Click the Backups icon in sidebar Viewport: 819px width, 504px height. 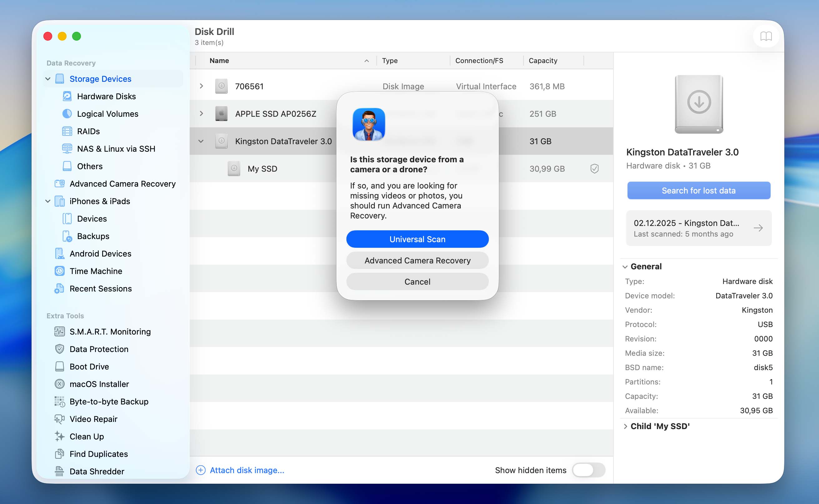(67, 236)
